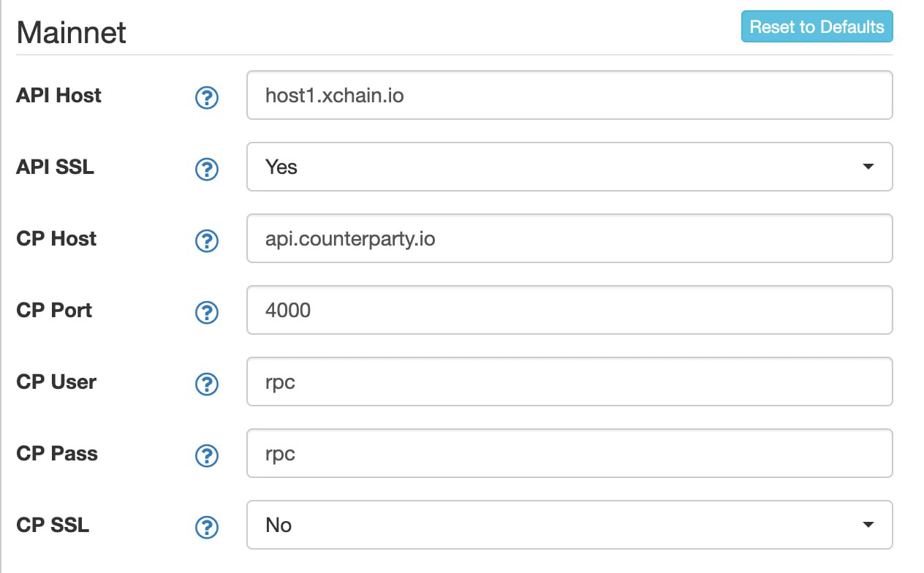This screenshot has width=924, height=573.
Task: Open the help tooltip for API SSL
Action: click(207, 169)
